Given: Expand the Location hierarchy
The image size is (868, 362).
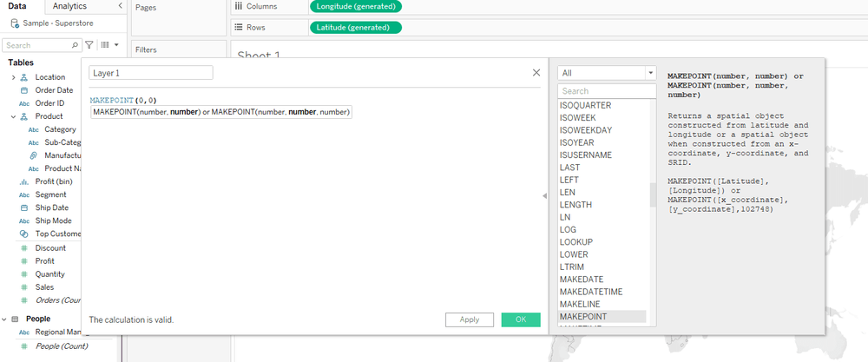Looking at the screenshot, I should 13,77.
